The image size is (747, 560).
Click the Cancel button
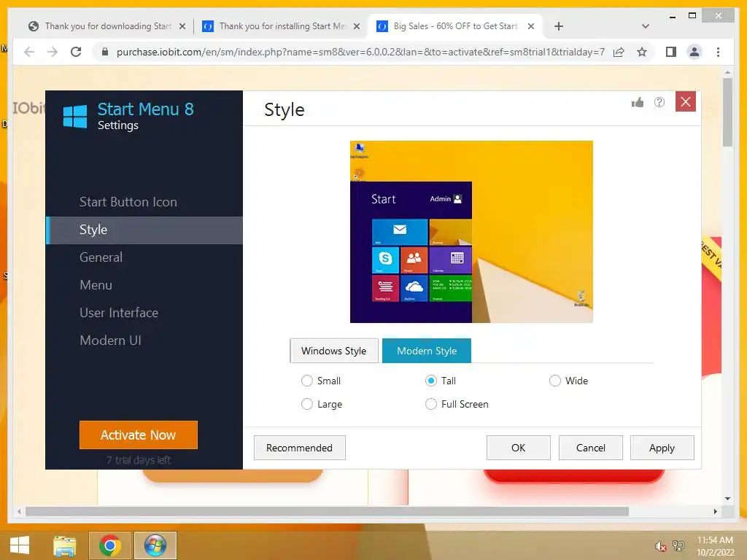(x=591, y=448)
